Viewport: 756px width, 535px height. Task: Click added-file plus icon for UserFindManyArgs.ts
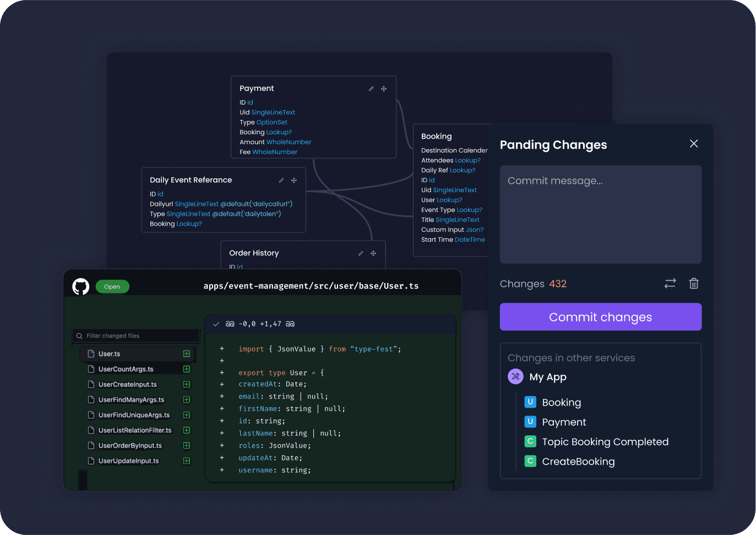click(x=187, y=400)
